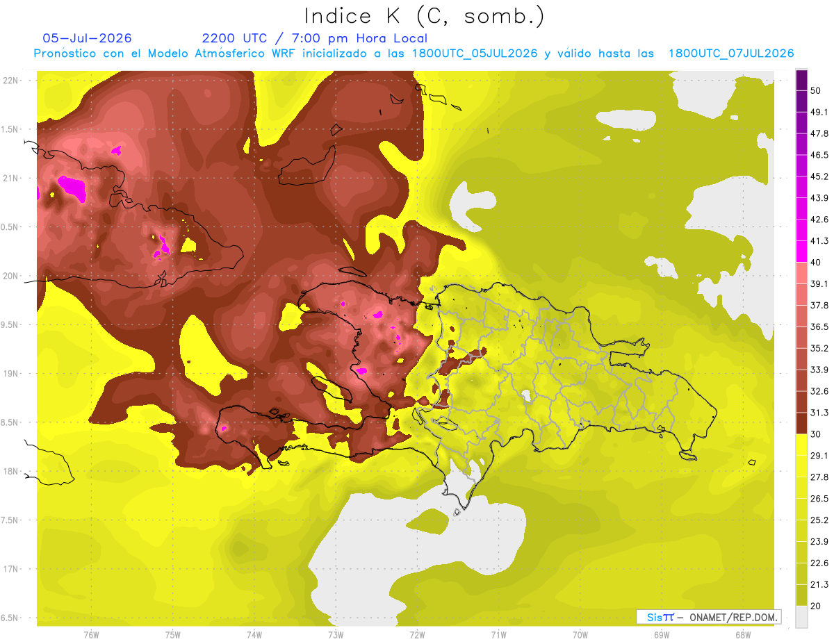Click the "22N" latitude label

(11, 80)
